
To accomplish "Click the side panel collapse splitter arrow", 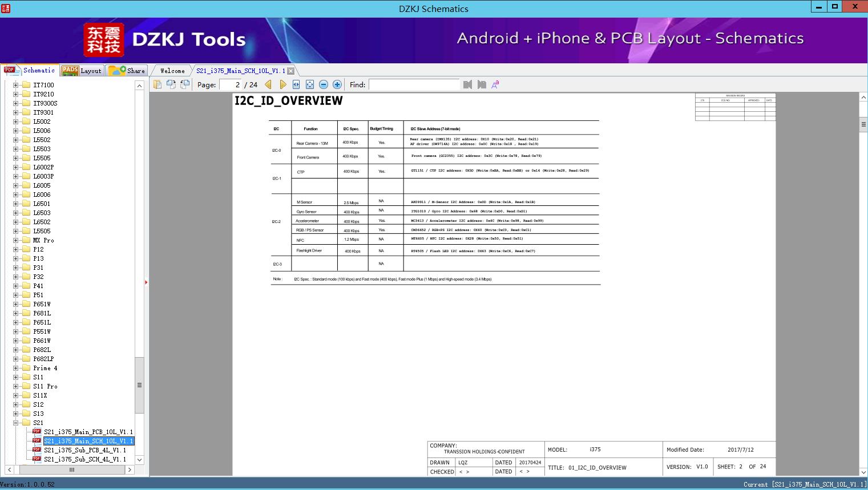I will [146, 282].
